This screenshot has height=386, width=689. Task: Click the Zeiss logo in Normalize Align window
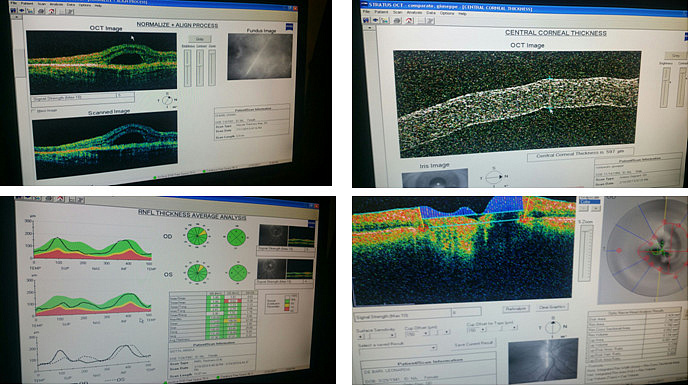click(x=290, y=27)
